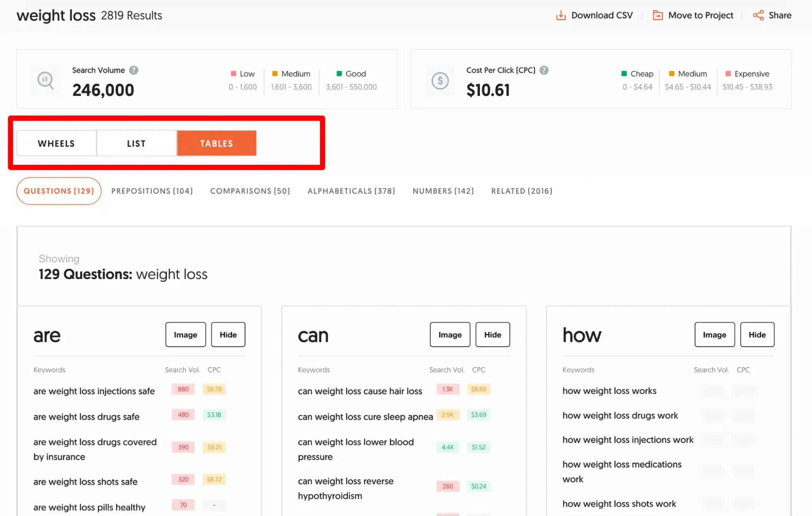The width and height of the screenshot is (812, 516).
Task: Hide the 'how' table
Action: coord(757,335)
